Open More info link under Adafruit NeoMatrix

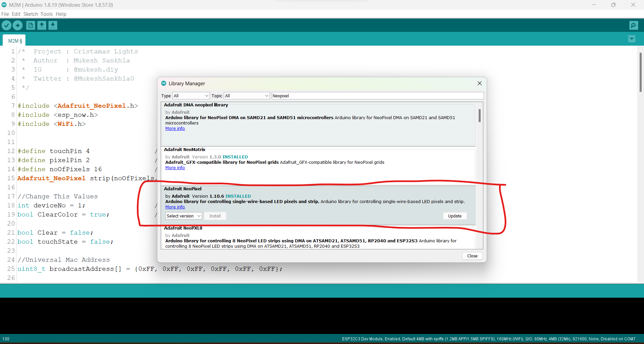coord(175,167)
